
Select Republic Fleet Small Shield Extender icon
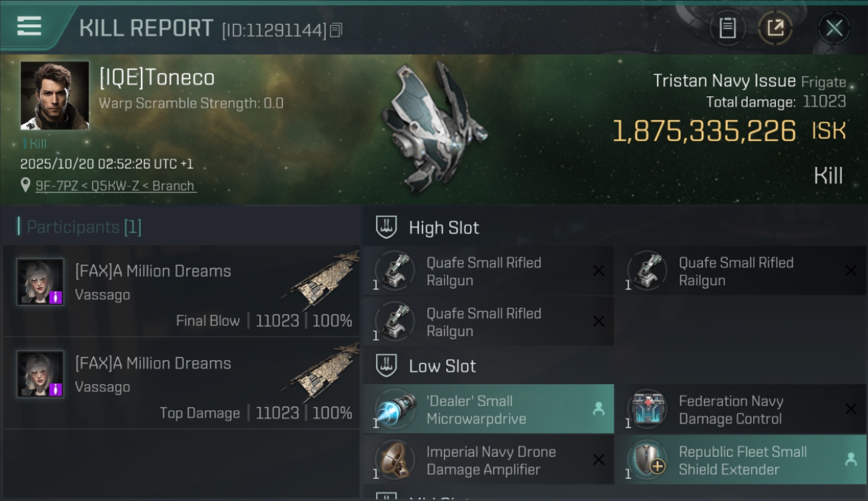point(648,460)
